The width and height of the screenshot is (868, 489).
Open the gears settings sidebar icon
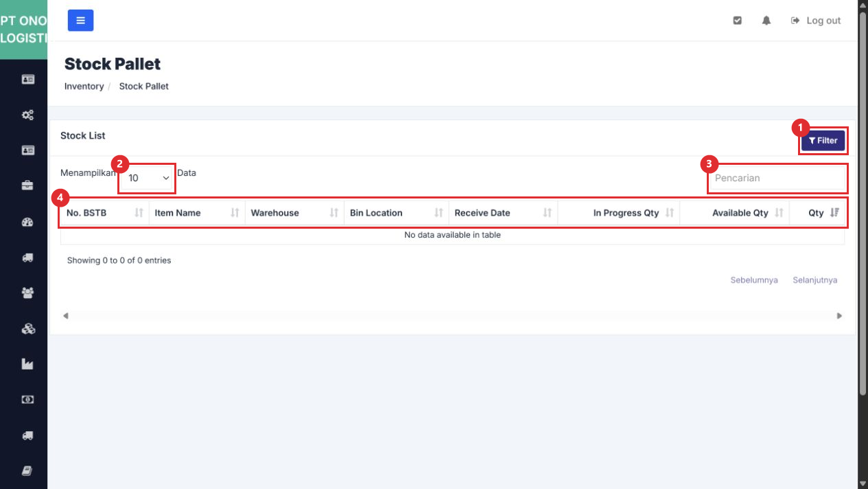(27, 115)
